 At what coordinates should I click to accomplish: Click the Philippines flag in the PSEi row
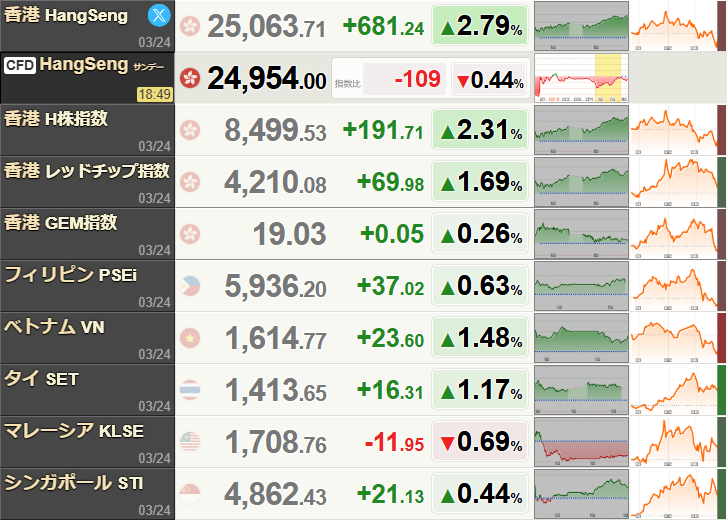pos(190,286)
